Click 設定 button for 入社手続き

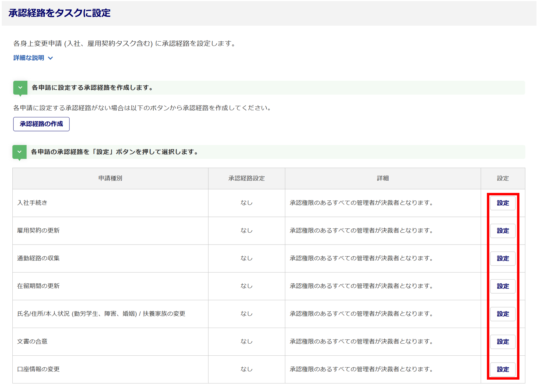[x=502, y=203]
